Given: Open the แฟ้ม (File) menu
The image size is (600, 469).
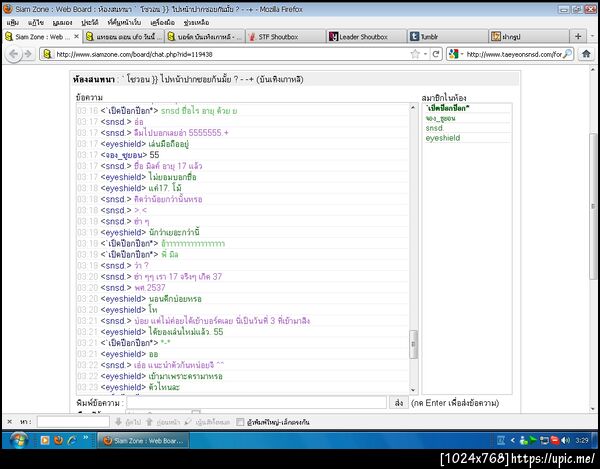Looking at the screenshot, I should (x=13, y=23).
